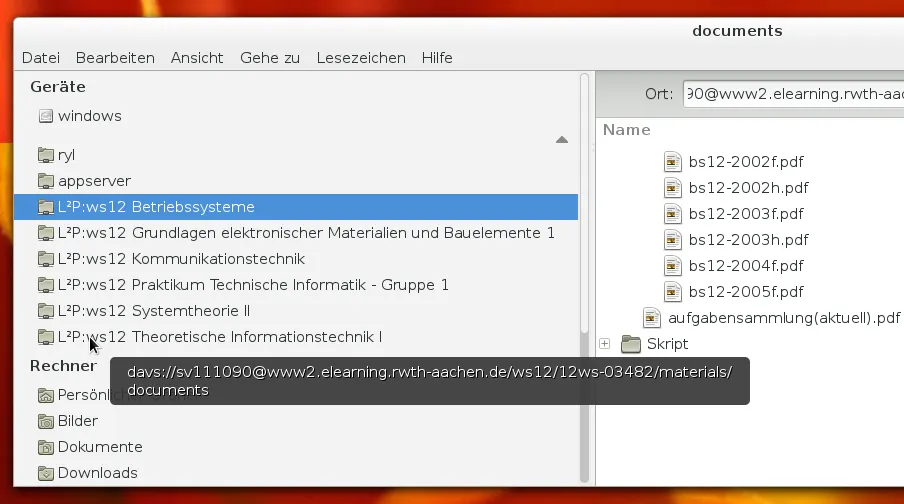The width and height of the screenshot is (904, 504).
Task: Select the file name bs12-2002h.pdf
Action: tap(748, 188)
